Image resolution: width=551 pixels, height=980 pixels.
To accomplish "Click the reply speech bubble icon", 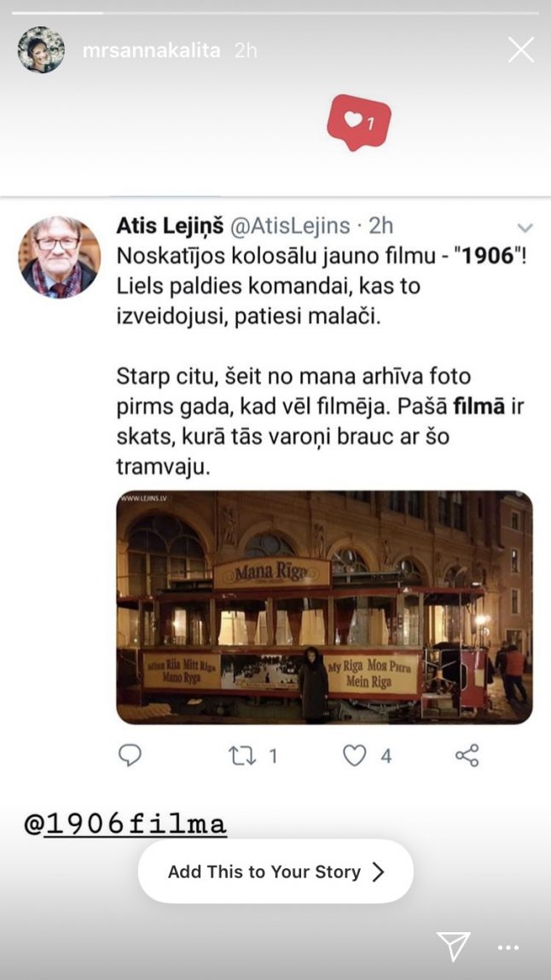I will point(130,756).
